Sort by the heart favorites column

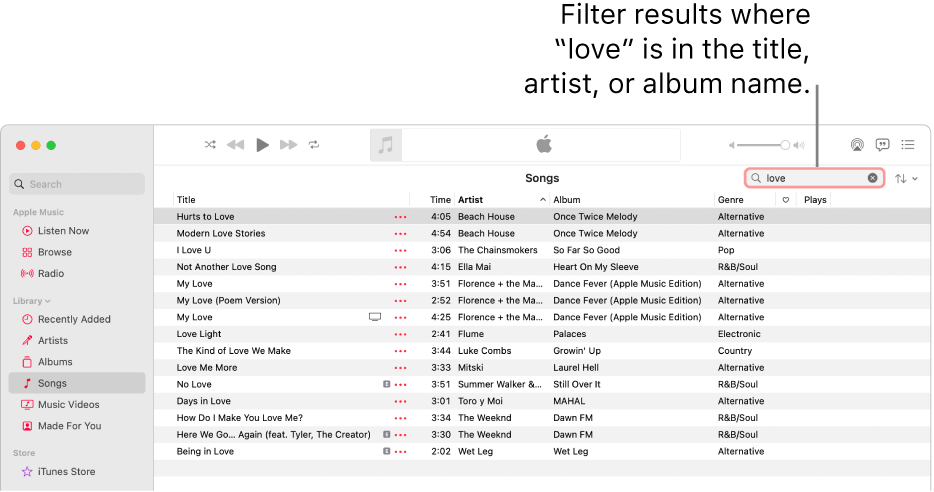[x=786, y=200]
